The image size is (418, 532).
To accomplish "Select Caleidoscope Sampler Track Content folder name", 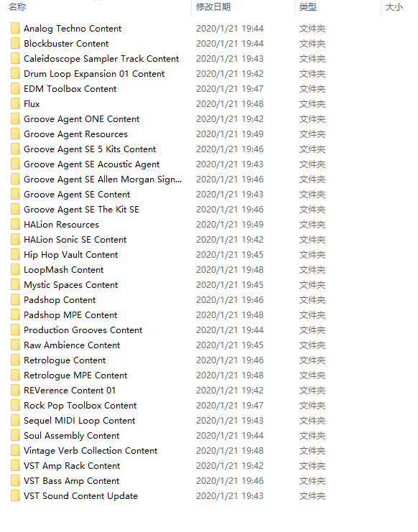I will point(101,59).
